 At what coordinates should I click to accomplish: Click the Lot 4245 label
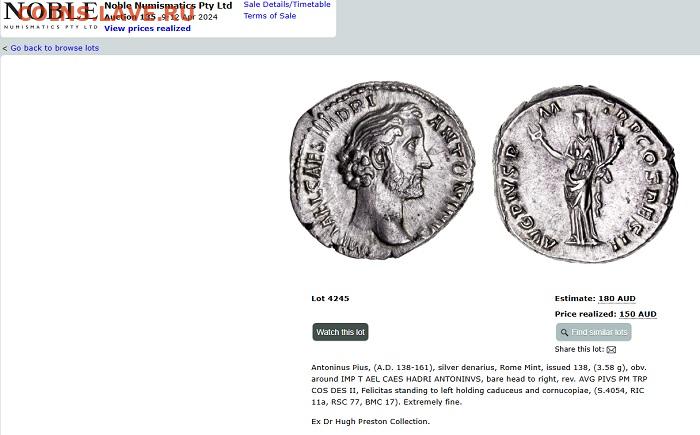tap(330, 298)
